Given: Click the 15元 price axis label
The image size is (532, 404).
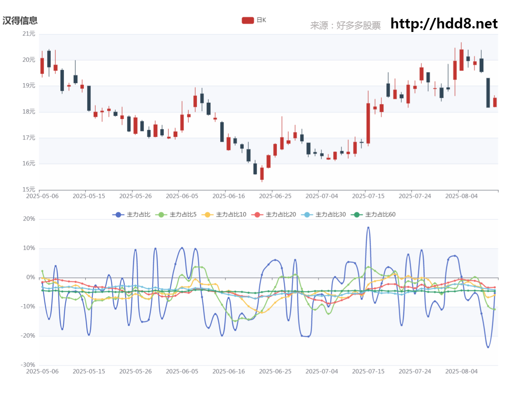Looking at the screenshot, I should (x=29, y=189).
